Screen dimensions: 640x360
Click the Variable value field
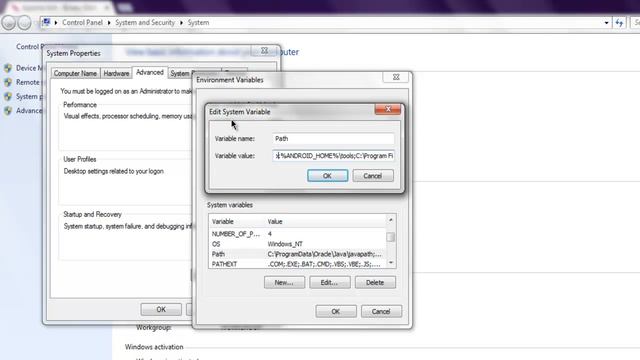tap(333, 156)
